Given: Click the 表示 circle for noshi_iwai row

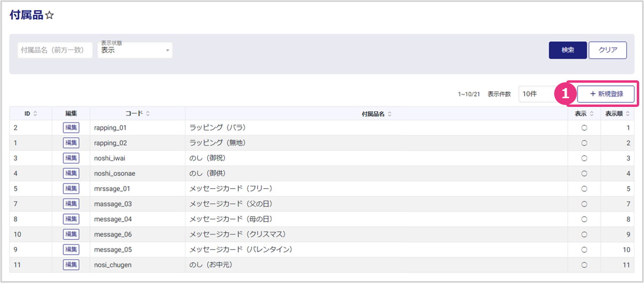Looking at the screenshot, I should pyautogui.click(x=584, y=158).
